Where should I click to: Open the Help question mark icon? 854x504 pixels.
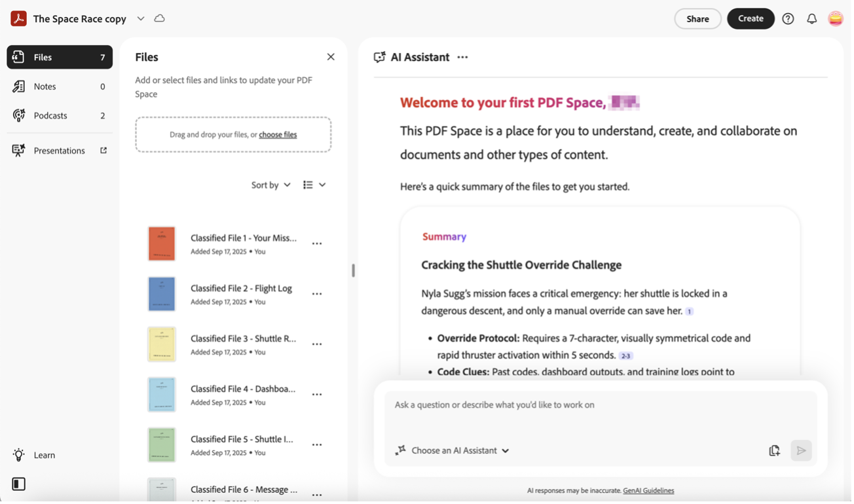(788, 19)
